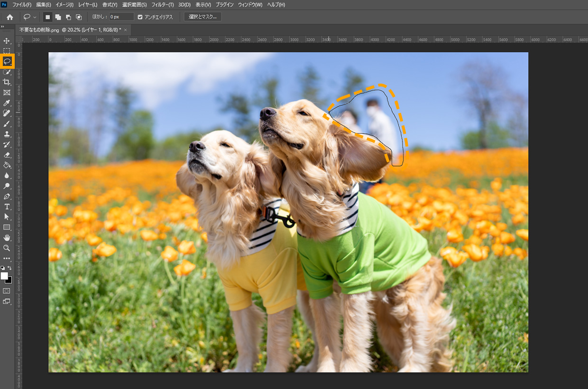Swap foreground and background colors

9,268
